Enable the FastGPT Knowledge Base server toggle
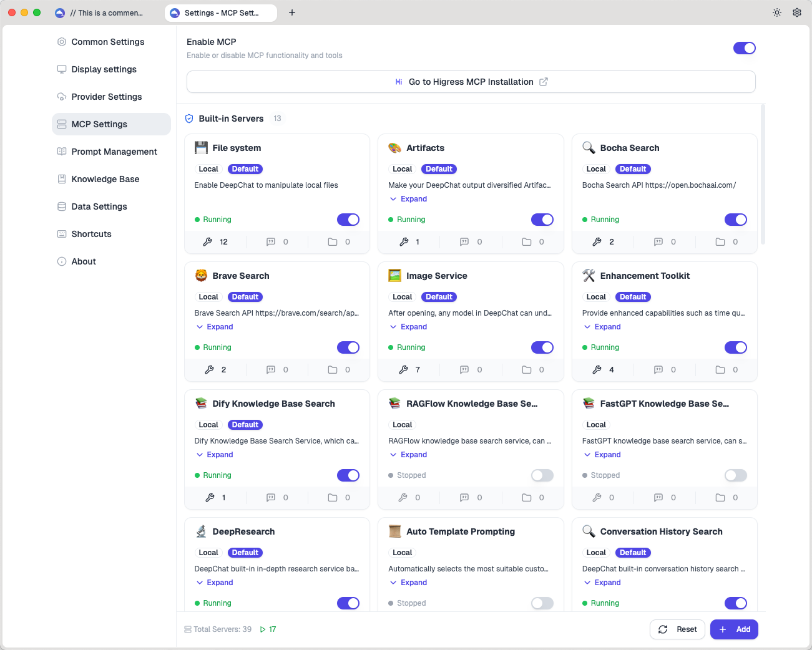Viewport: 812px width, 650px height. point(736,475)
